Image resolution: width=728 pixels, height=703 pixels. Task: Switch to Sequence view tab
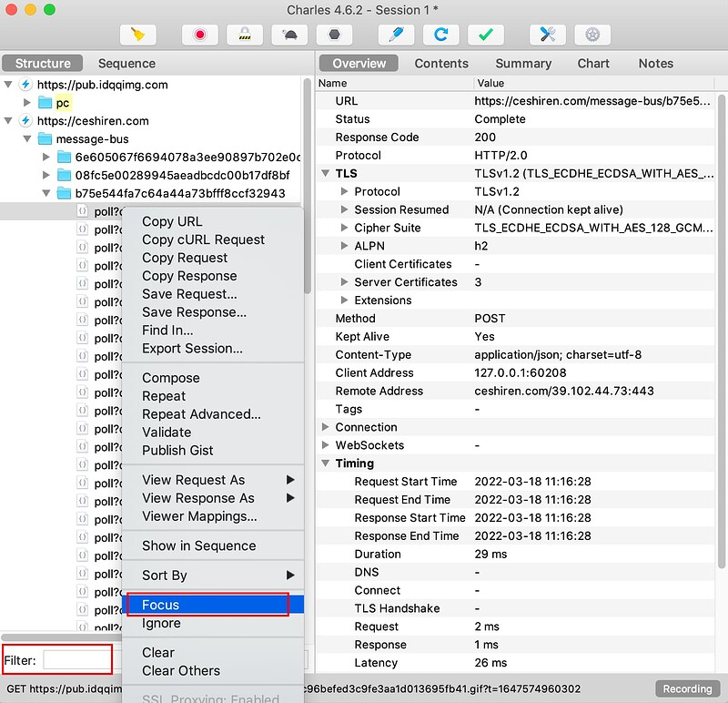(x=126, y=63)
